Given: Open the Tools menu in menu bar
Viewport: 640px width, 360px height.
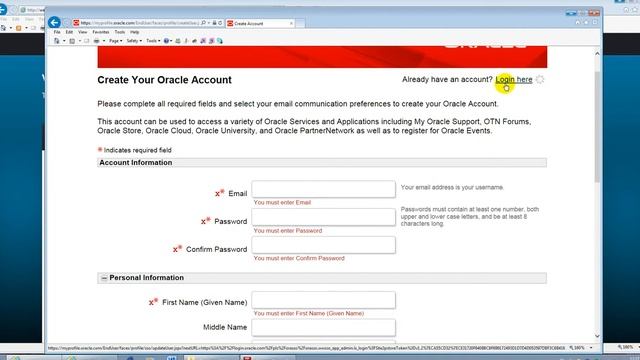Looking at the screenshot, I should pyautogui.click(x=120, y=32).
